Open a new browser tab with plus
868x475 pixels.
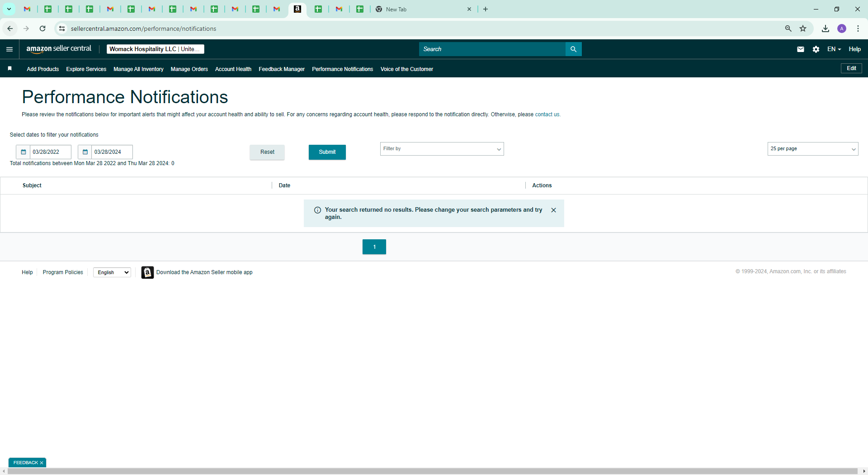pyautogui.click(x=486, y=9)
